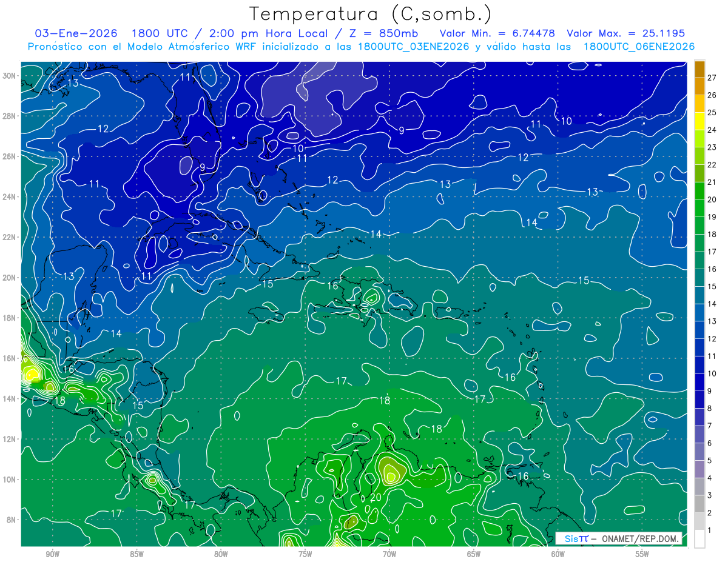The image size is (728, 562).
Task: Click the "8N" latitude axis label
Action: (12, 520)
